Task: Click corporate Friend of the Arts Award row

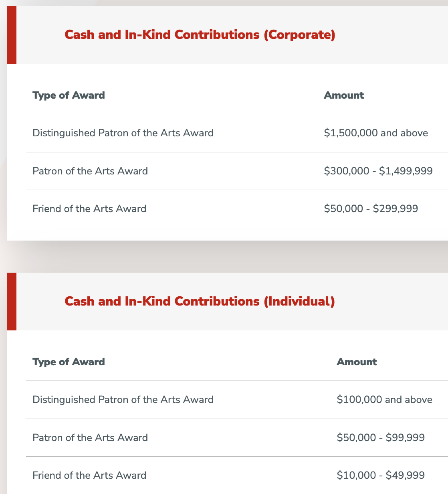Action: 237,209
